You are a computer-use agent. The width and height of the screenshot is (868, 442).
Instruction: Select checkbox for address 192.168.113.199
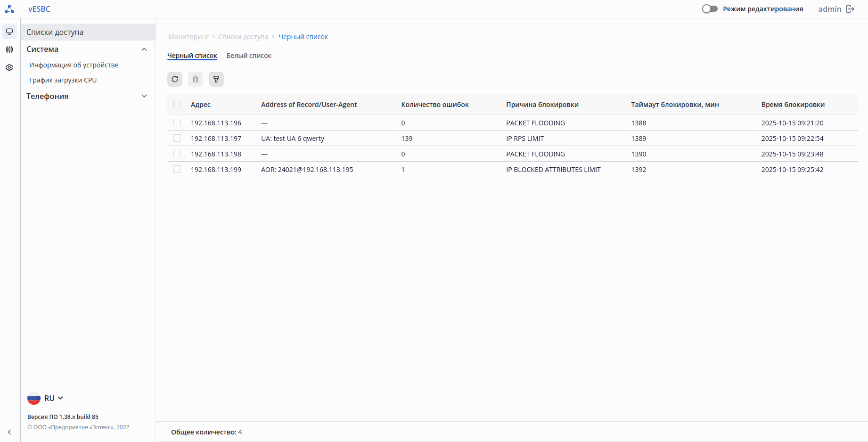(177, 169)
